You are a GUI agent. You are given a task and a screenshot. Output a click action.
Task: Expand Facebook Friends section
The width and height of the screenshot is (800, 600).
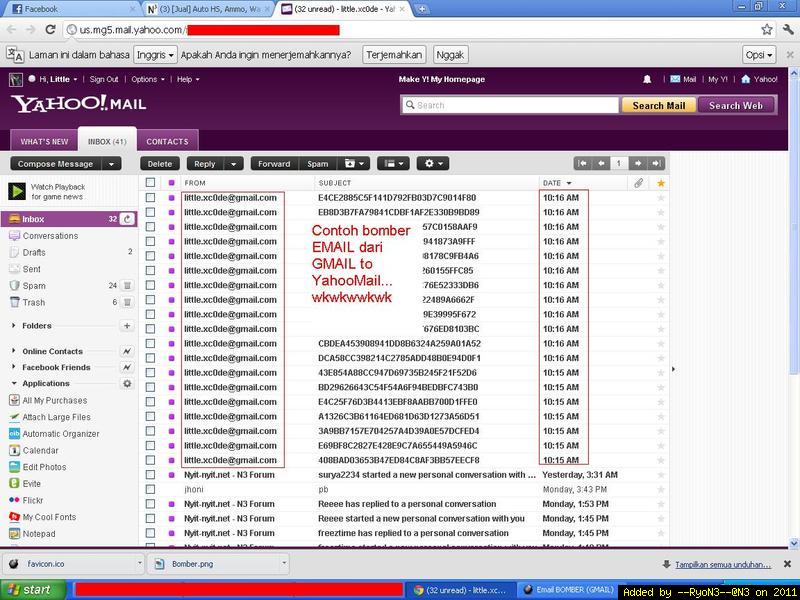point(14,367)
